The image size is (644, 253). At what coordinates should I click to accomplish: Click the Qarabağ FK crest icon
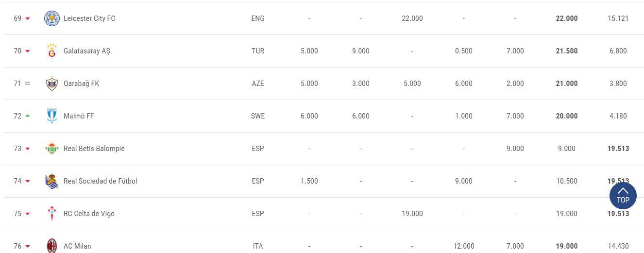click(52, 84)
